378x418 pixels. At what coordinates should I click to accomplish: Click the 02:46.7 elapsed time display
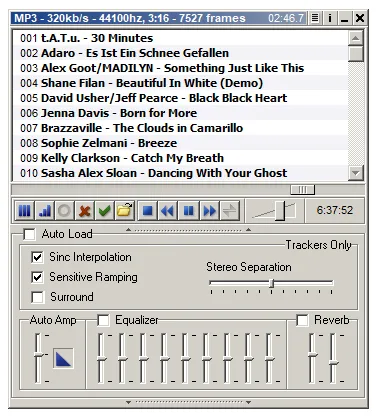(286, 18)
